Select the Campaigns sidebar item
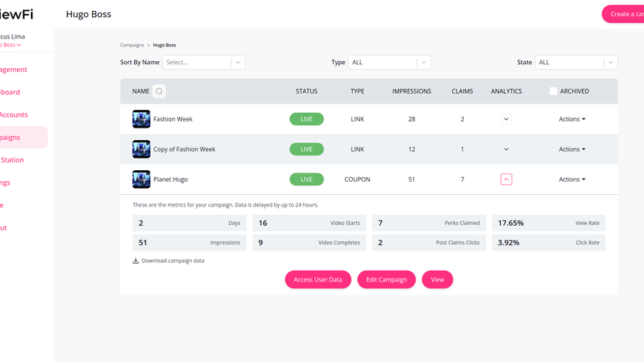Screen dimensions: 644x362 coord(22,137)
